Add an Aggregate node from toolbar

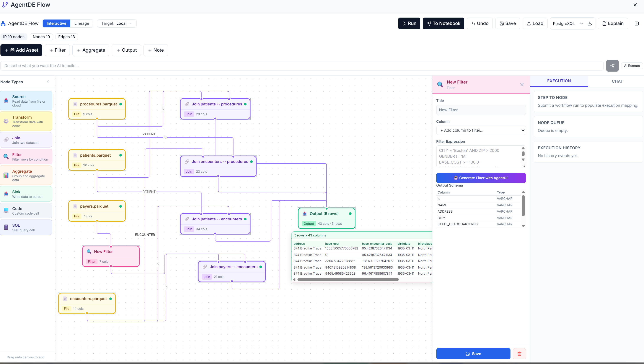pos(91,50)
